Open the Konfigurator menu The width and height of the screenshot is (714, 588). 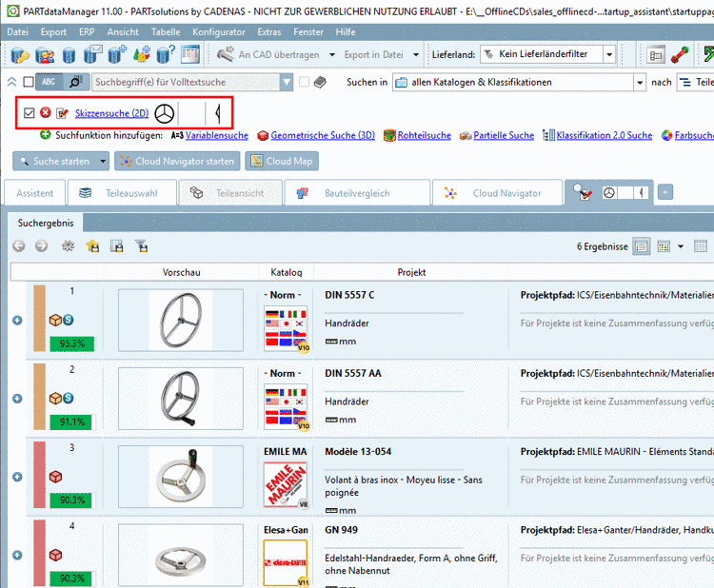[x=219, y=31]
